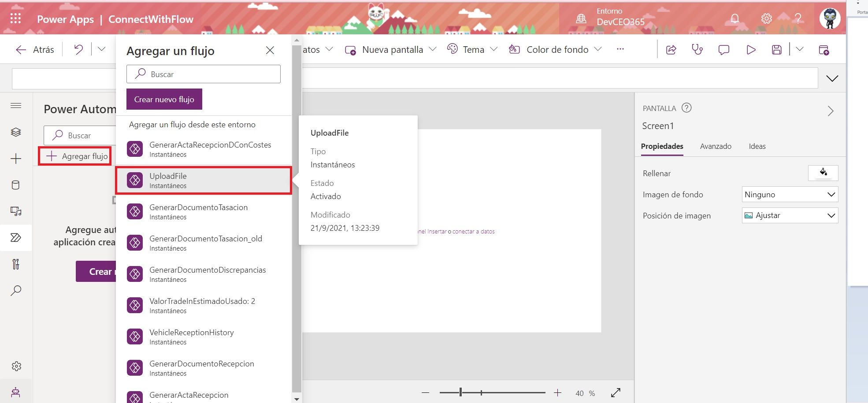
Task: Open the Power Automate icon in sidebar
Action: point(16,238)
